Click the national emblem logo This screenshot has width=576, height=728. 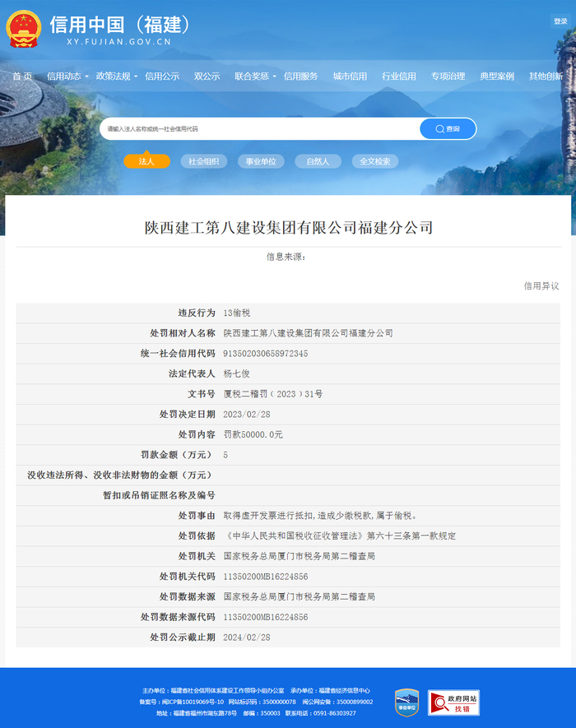24,29
